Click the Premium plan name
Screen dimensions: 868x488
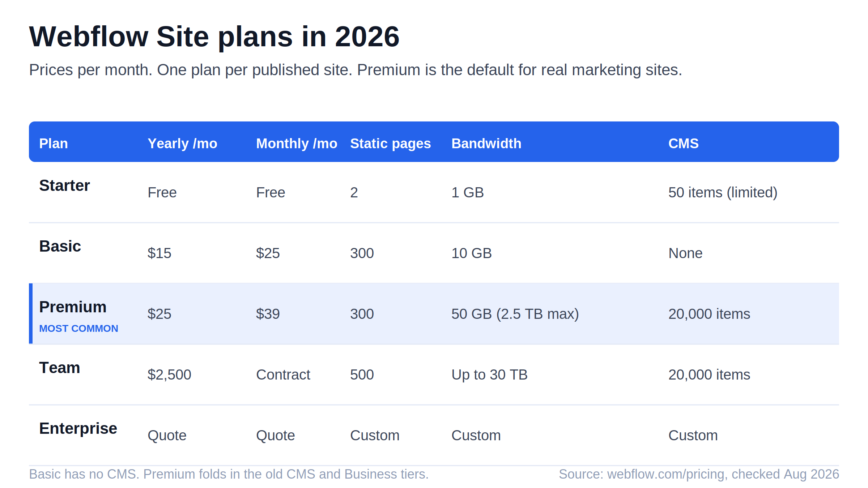click(73, 307)
